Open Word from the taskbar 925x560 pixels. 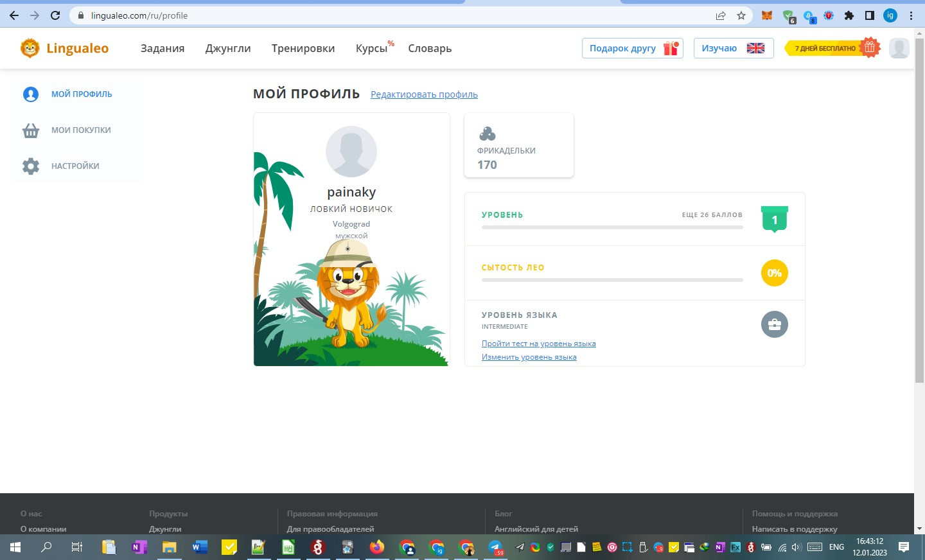[x=199, y=547]
